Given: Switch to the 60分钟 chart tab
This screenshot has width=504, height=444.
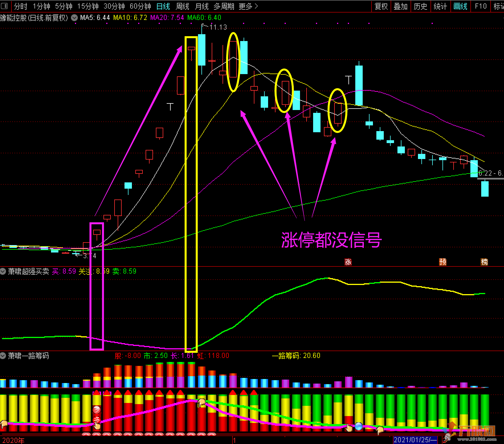Looking at the screenshot, I should [x=140, y=6].
